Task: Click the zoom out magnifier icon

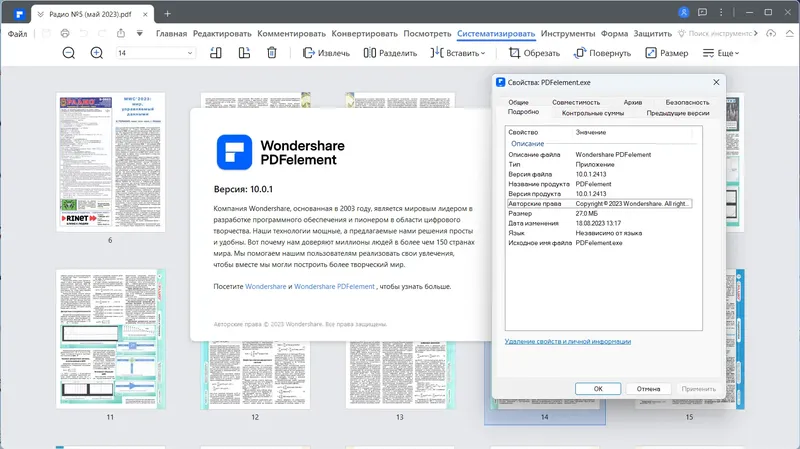Action: pos(68,53)
